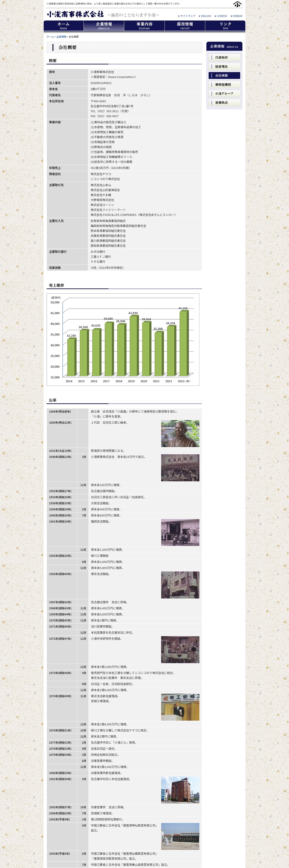
Task: Click the 2019 bar labeled 42,830
Action: coord(134,346)
